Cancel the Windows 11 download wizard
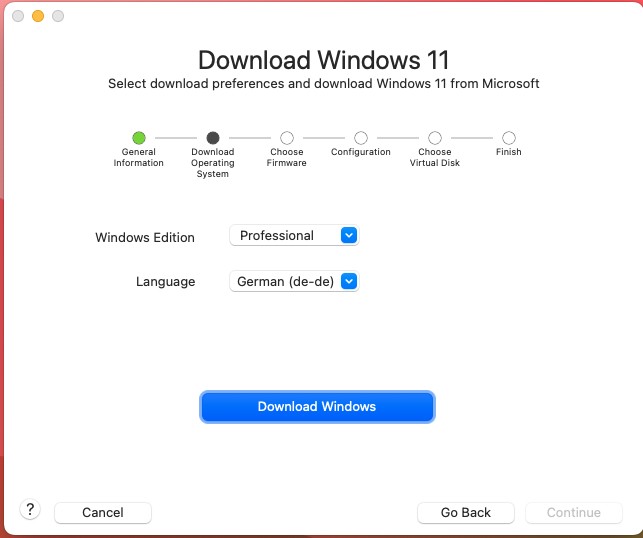This screenshot has height=538, width=643. point(103,513)
